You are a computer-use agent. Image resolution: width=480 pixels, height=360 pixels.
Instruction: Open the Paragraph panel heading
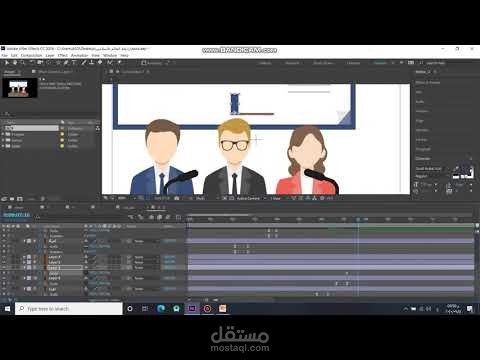[x=423, y=149]
